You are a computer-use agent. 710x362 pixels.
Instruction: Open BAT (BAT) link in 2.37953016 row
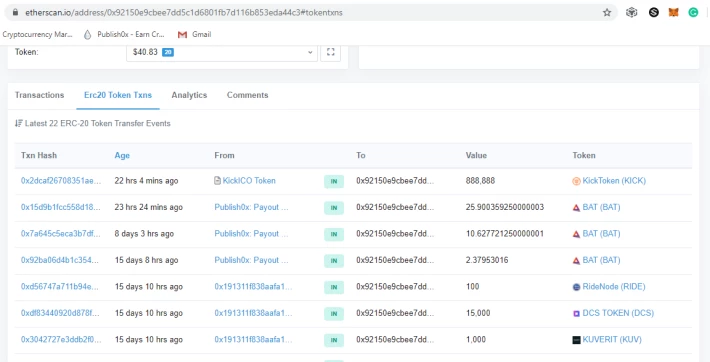click(601, 260)
